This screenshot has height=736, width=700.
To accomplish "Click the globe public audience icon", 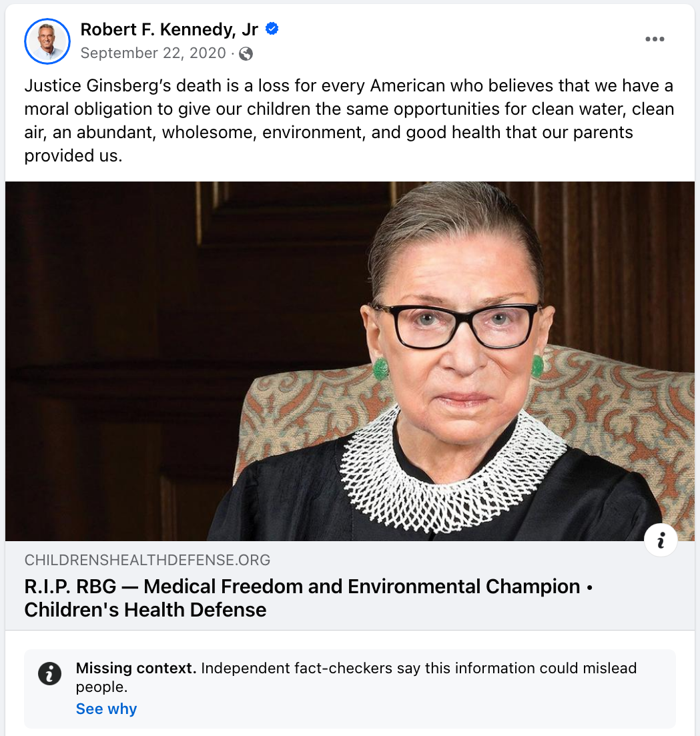I will 246,53.
